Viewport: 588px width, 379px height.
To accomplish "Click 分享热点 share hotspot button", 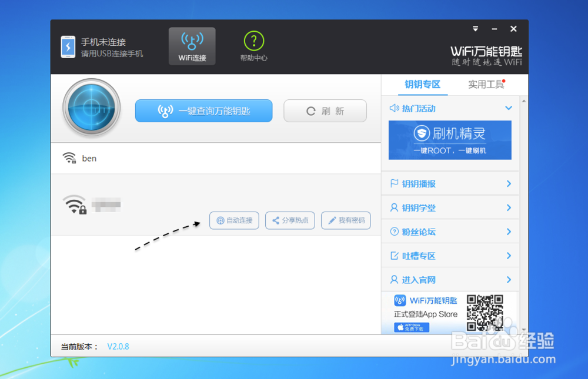I will coord(290,220).
